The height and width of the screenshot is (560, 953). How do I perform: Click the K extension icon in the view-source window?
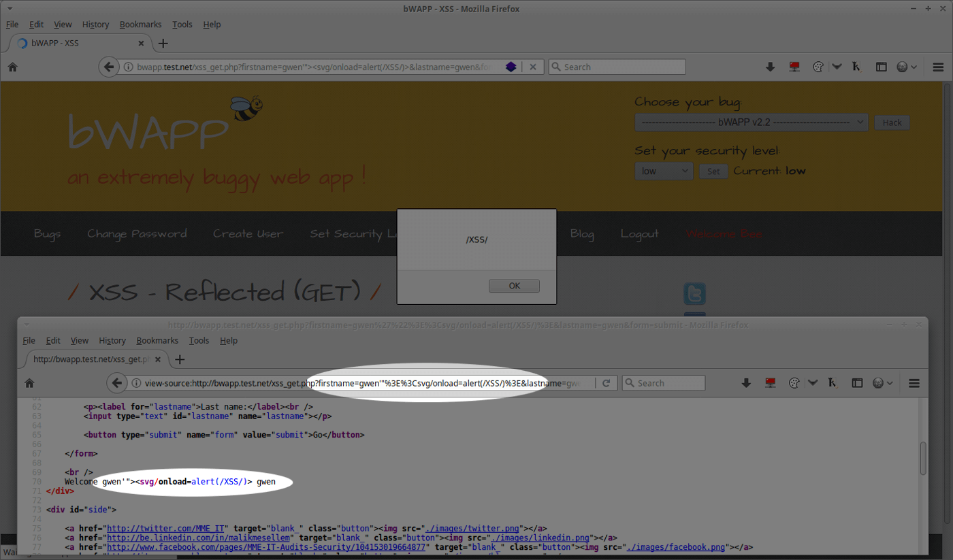833,383
